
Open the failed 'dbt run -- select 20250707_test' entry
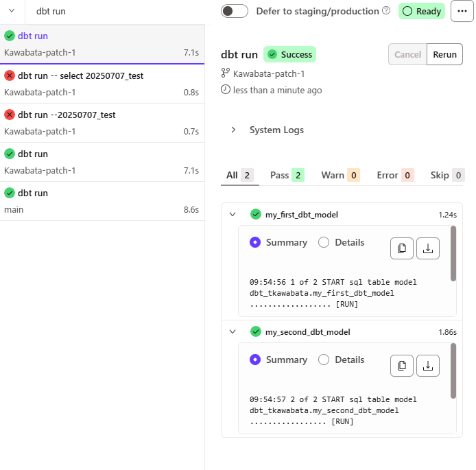[x=102, y=84]
